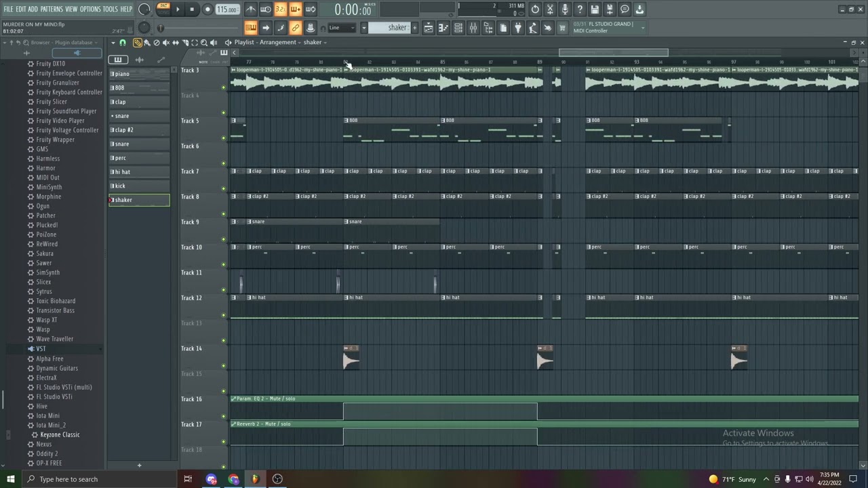Toggle typing keyboard to piano
868x488 pixels.
[250, 28]
